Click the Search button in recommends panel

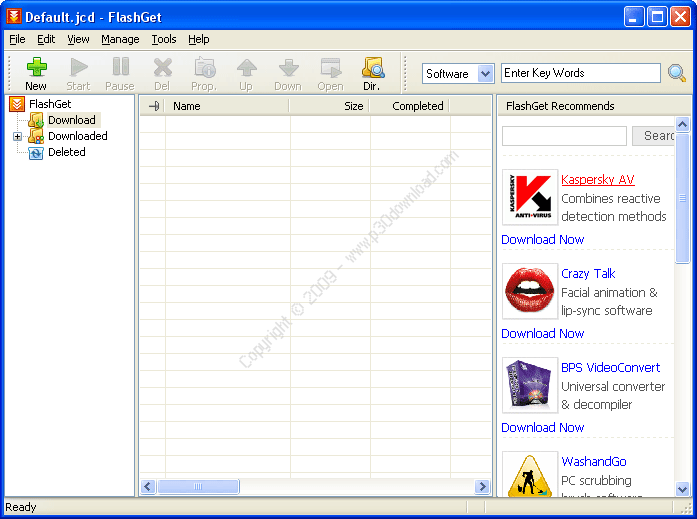click(653, 136)
